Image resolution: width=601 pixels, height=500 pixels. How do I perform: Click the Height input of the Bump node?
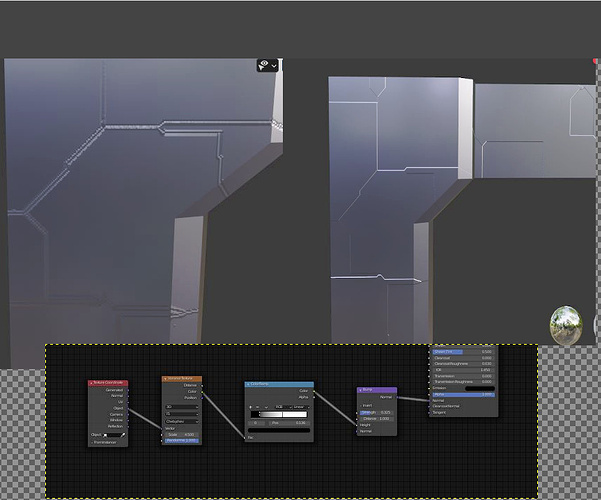pos(365,425)
